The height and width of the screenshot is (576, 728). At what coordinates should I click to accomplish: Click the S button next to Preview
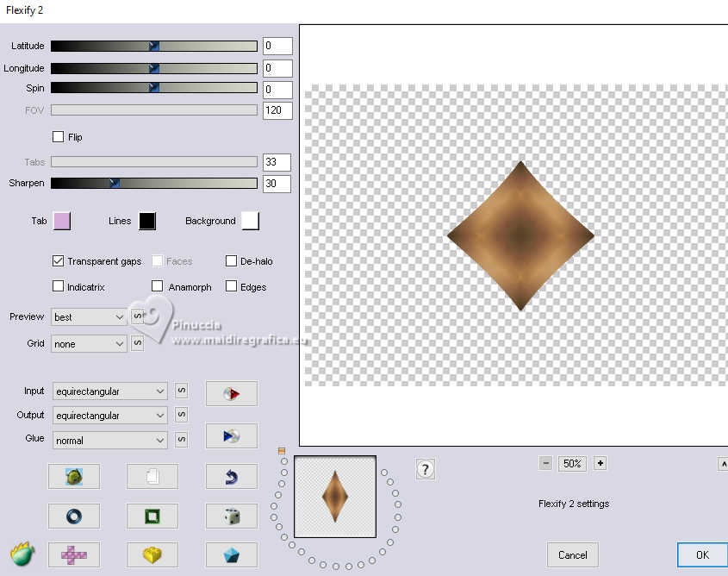coord(138,316)
